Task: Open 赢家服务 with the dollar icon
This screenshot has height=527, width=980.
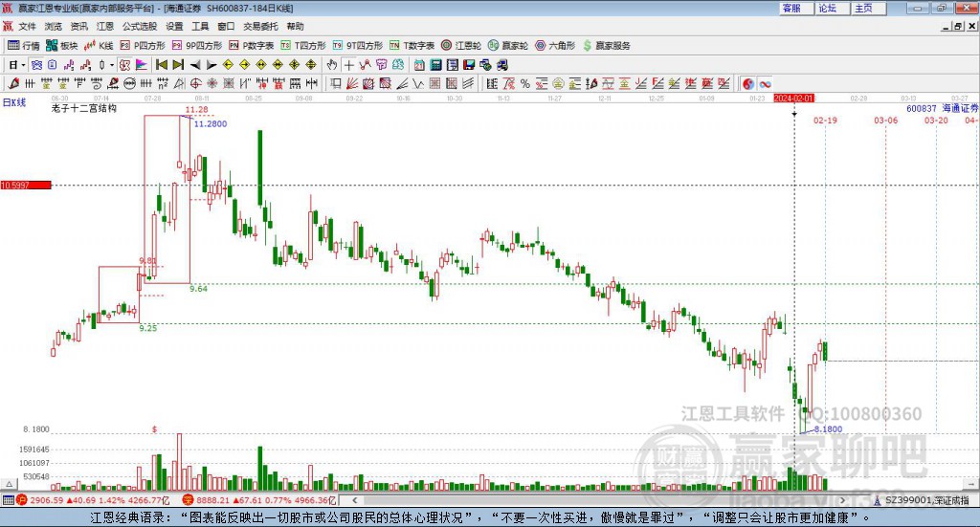Action: pos(606,46)
